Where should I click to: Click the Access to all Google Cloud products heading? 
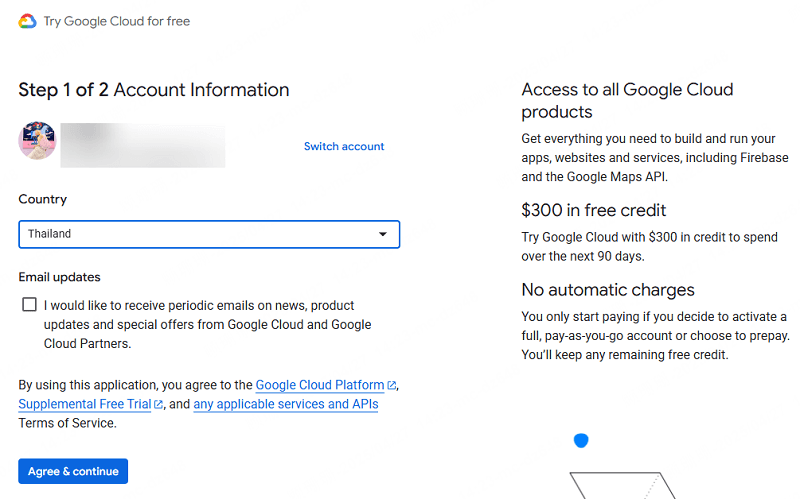click(627, 101)
